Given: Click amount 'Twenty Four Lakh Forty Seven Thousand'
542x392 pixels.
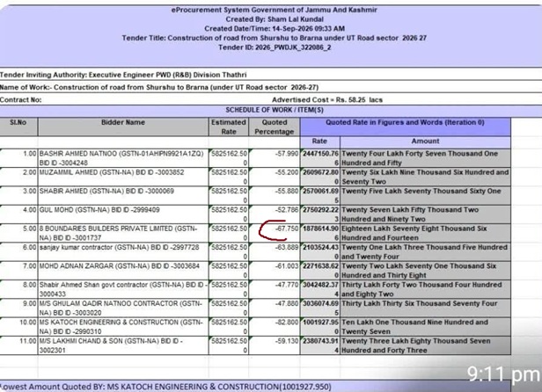Looking at the screenshot, I should click(x=425, y=158).
